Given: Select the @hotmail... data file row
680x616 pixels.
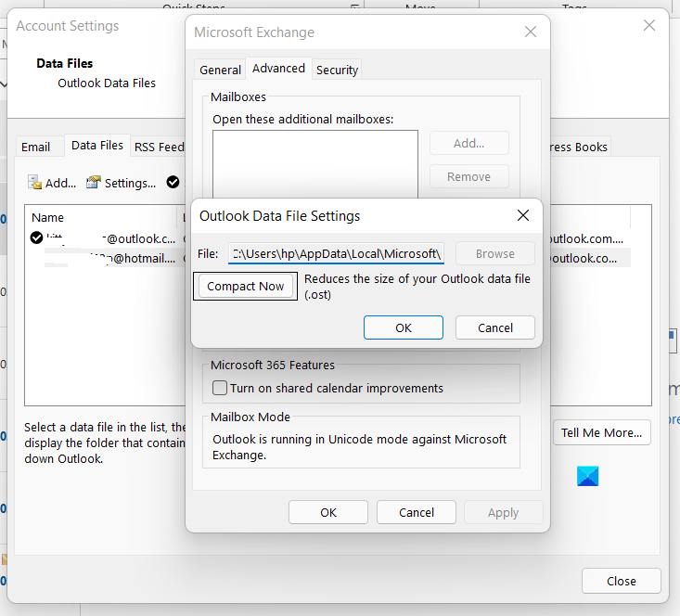Looking at the screenshot, I should point(103,258).
